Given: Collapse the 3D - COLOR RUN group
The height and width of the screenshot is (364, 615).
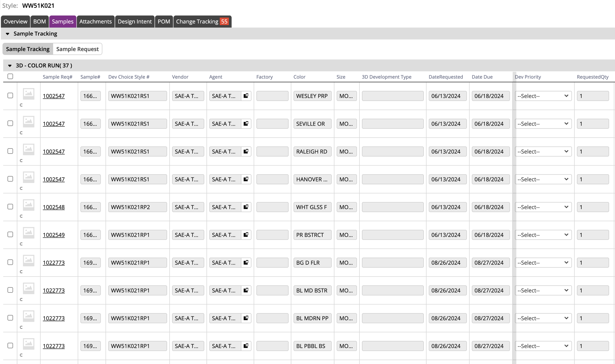Looking at the screenshot, I should point(10,66).
